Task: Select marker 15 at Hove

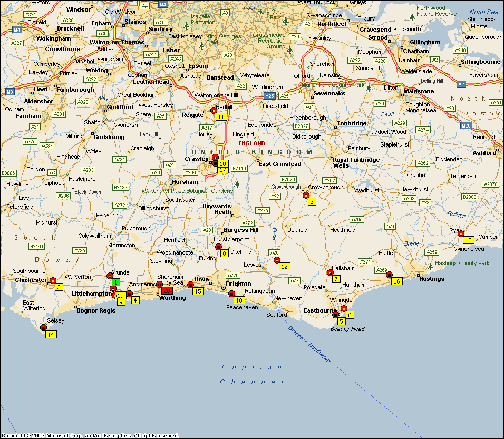Action: (x=198, y=291)
